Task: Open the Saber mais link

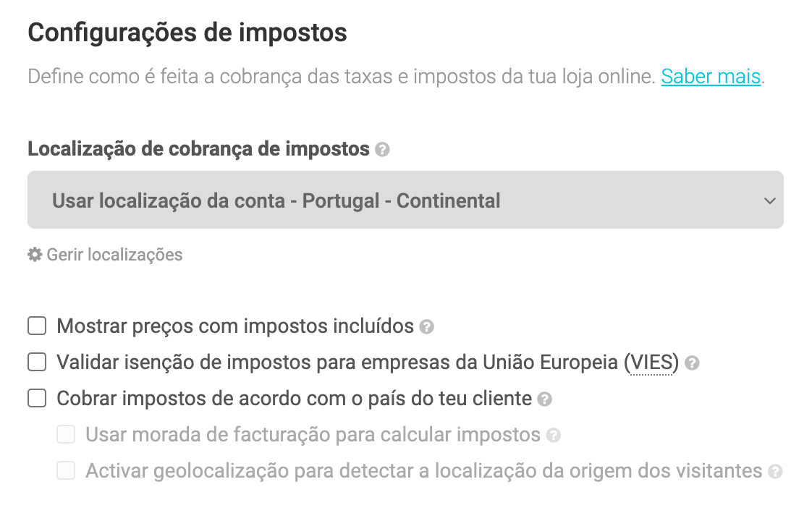Action: [711, 76]
